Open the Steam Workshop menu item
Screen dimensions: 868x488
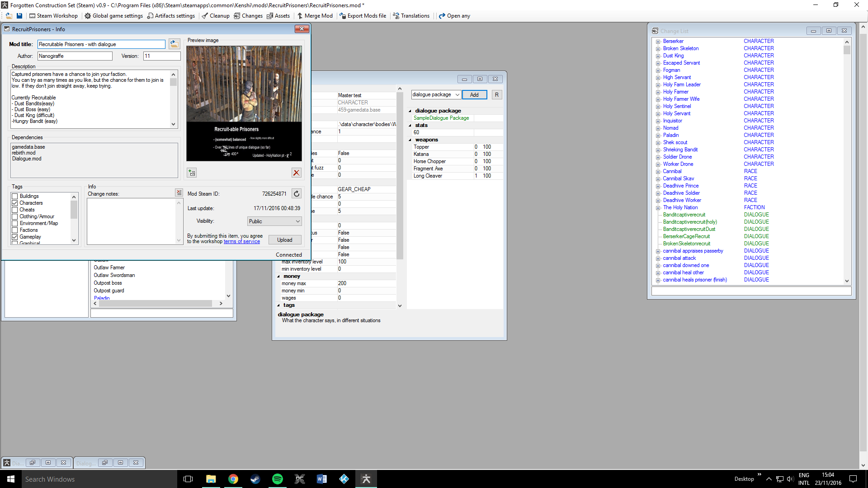(x=53, y=16)
